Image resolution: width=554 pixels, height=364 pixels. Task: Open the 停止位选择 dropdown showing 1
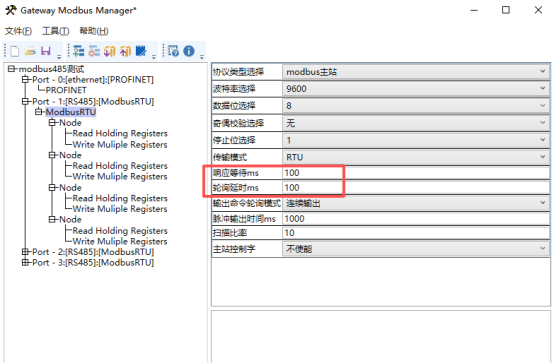coord(416,140)
